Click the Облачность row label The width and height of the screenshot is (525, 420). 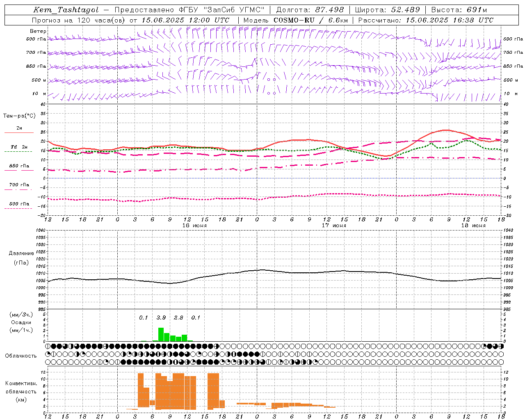(x=21, y=356)
